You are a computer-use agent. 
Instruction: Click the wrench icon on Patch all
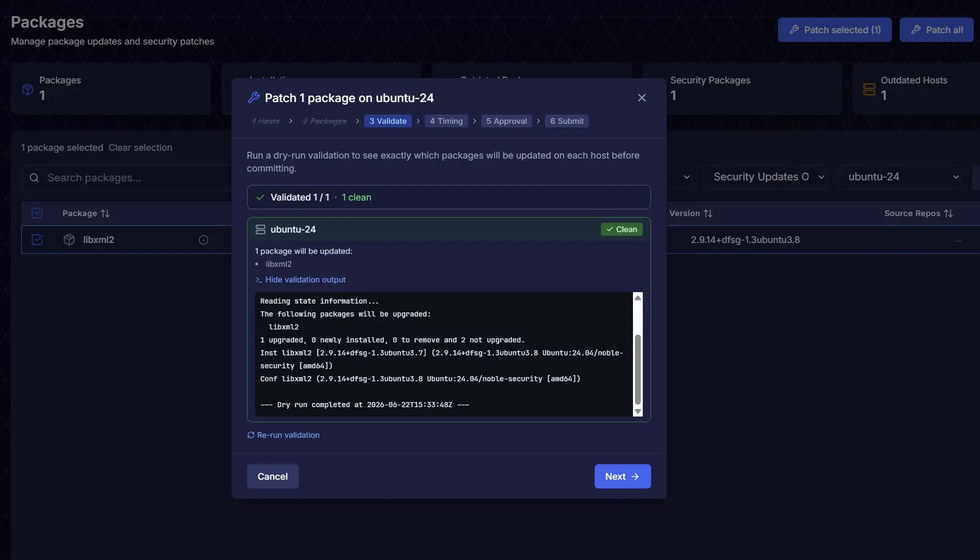click(x=916, y=30)
